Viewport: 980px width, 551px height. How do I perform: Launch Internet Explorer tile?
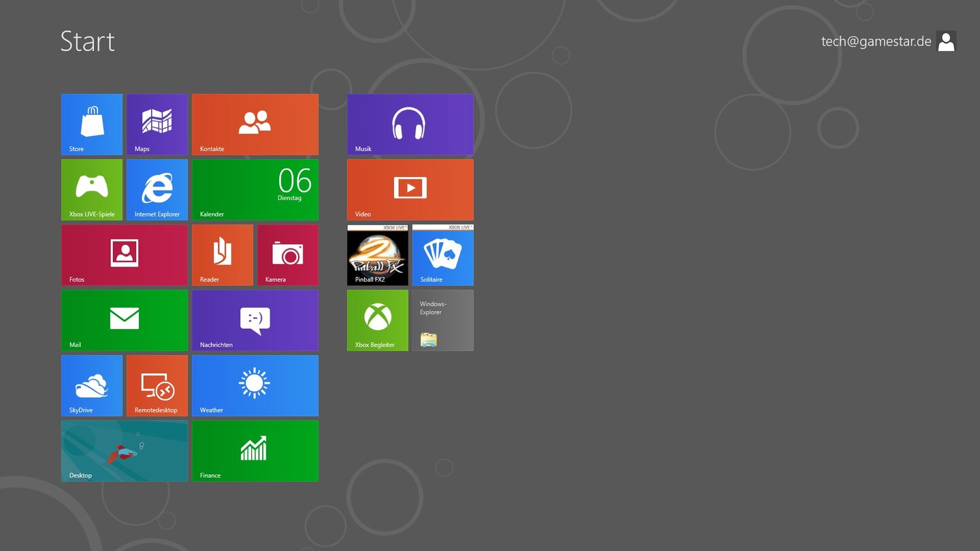pyautogui.click(x=157, y=190)
